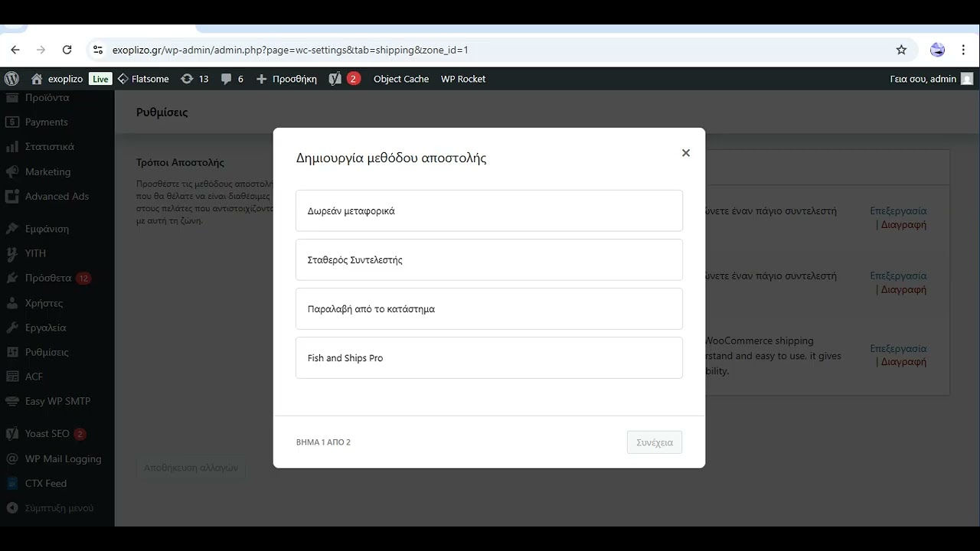Collapse the menu with Σύμπτυξη μενού
Viewport: 980px width, 551px height.
coord(57,507)
